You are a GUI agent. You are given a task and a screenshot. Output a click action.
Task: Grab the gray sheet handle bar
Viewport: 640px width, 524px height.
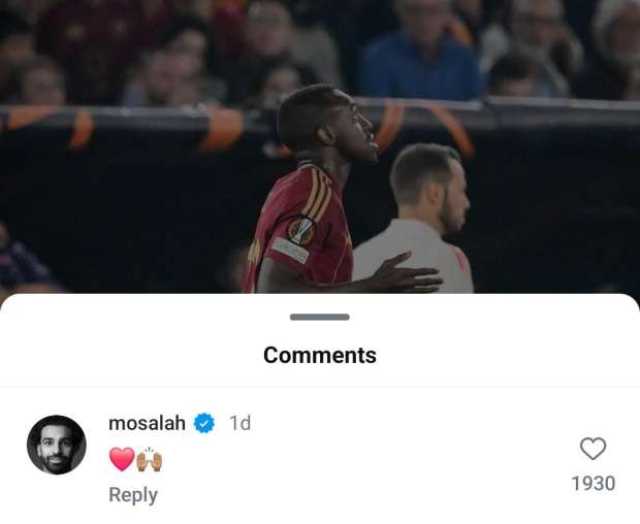tap(320, 317)
